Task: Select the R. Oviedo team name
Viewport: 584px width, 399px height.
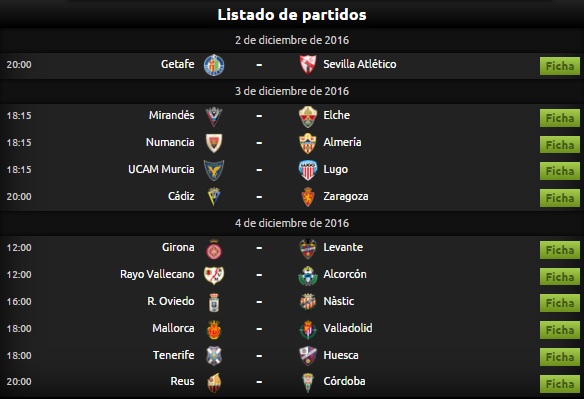Action: (171, 301)
